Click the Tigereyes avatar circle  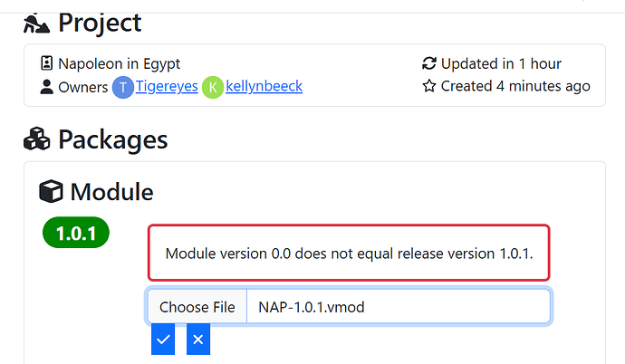click(x=122, y=87)
